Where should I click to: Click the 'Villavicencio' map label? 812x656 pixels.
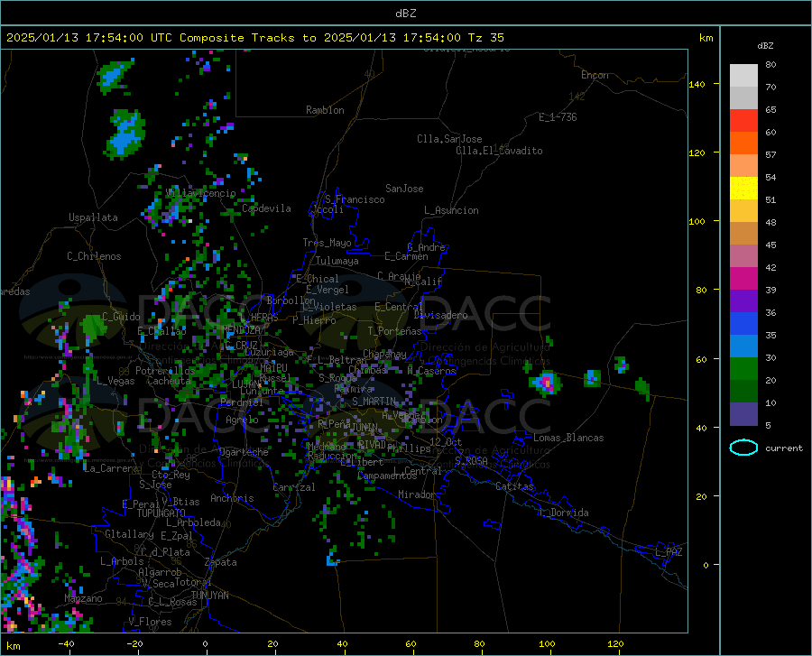click(x=201, y=193)
